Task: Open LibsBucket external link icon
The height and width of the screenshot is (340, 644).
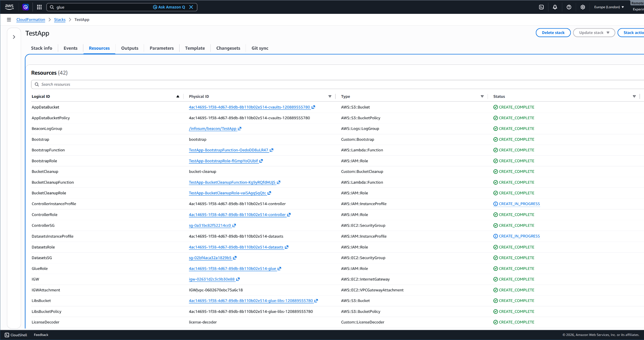Action: coord(316,301)
